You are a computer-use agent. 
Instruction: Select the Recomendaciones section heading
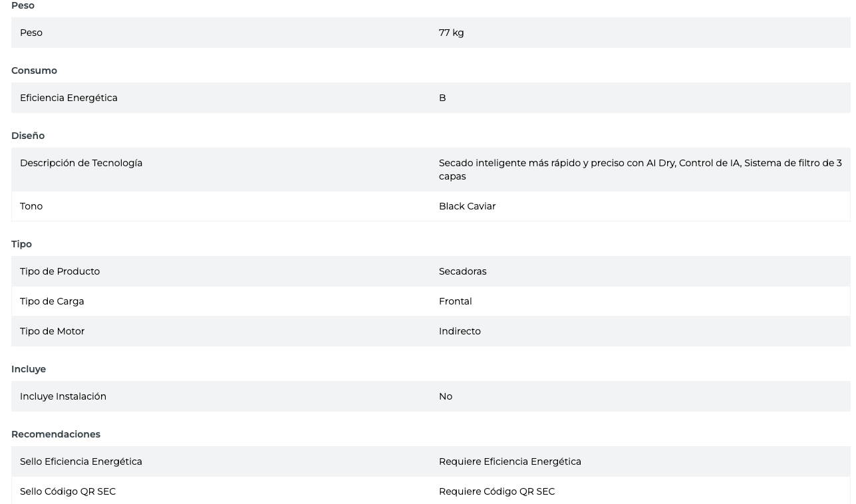pyautogui.click(x=56, y=434)
